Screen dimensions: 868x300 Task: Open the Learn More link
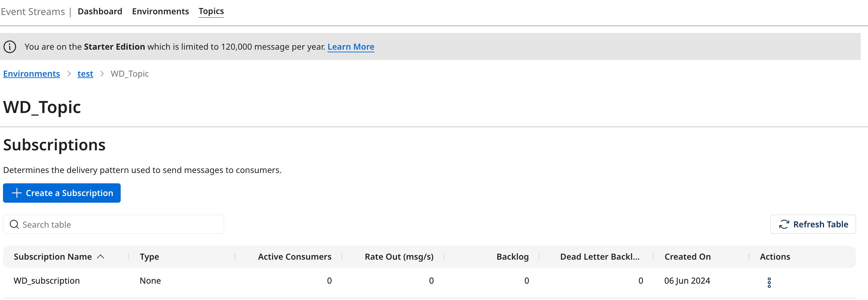351,47
